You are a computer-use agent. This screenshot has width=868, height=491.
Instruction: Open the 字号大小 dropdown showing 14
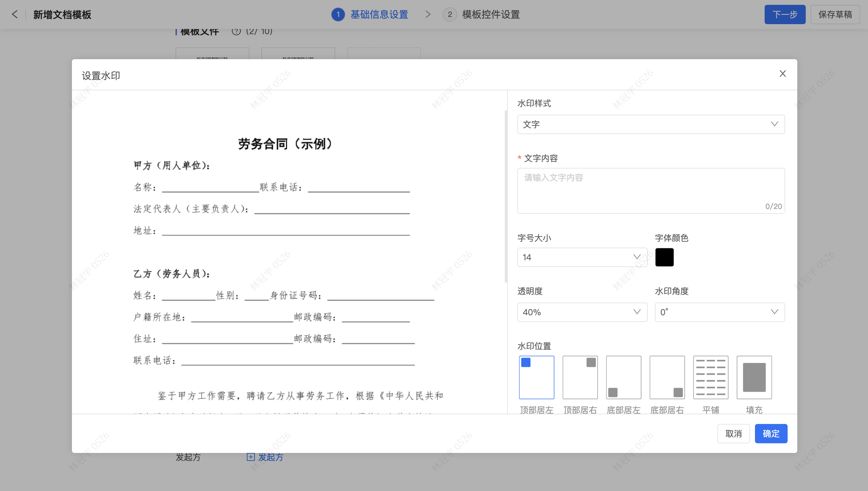582,257
